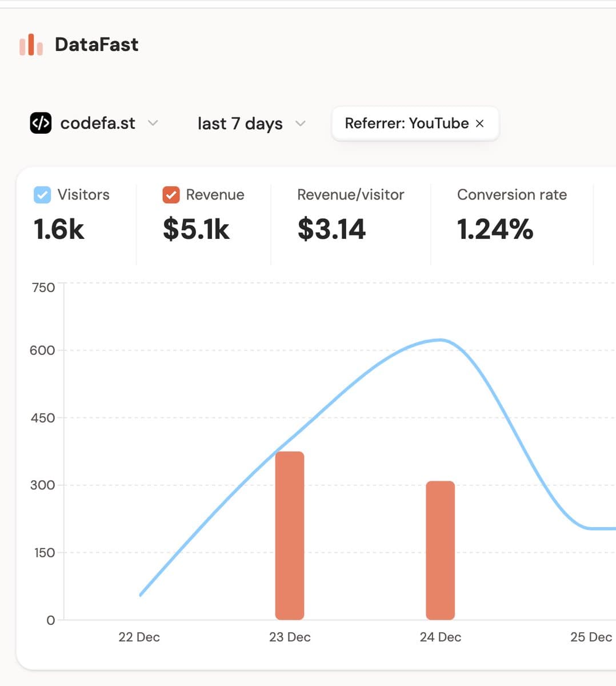Viewport: 616px width, 686px height.
Task: Click the 22 Dec axis label
Action: click(x=139, y=637)
